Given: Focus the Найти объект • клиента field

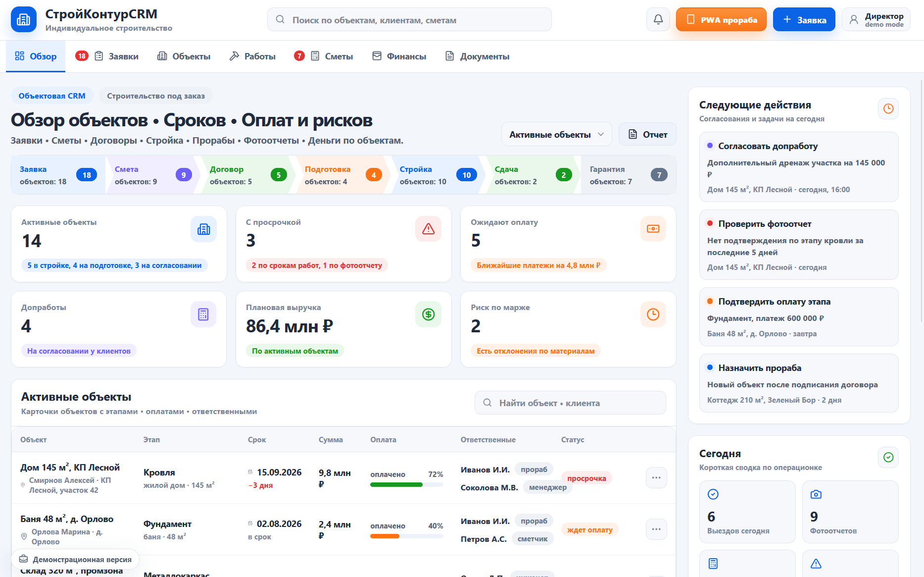Looking at the screenshot, I should pos(570,403).
